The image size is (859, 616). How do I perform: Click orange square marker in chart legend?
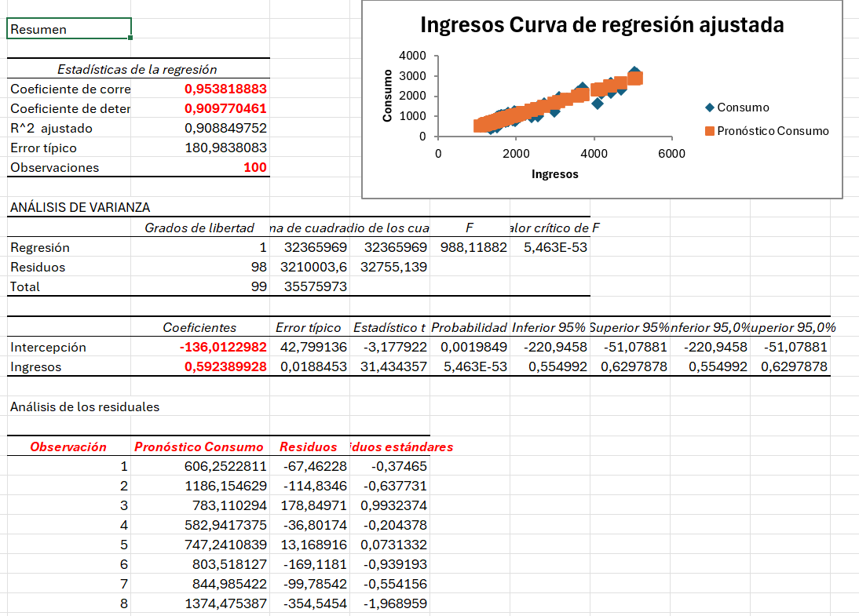(x=710, y=131)
